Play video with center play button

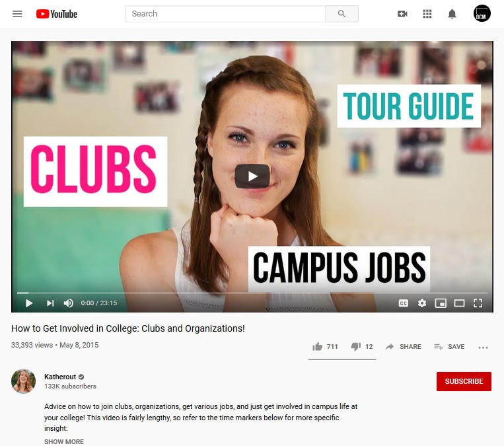252,176
